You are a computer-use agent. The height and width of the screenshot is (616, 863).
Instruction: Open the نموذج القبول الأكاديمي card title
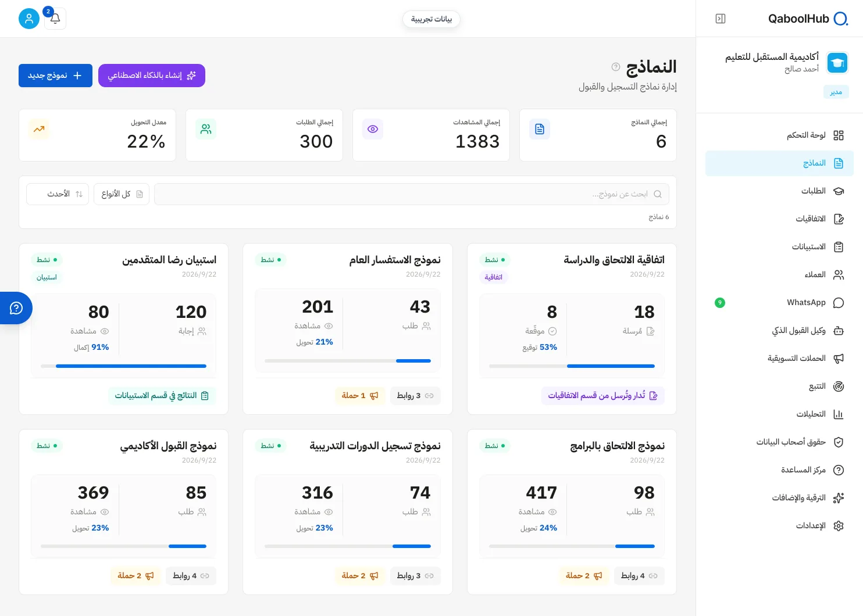click(168, 446)
